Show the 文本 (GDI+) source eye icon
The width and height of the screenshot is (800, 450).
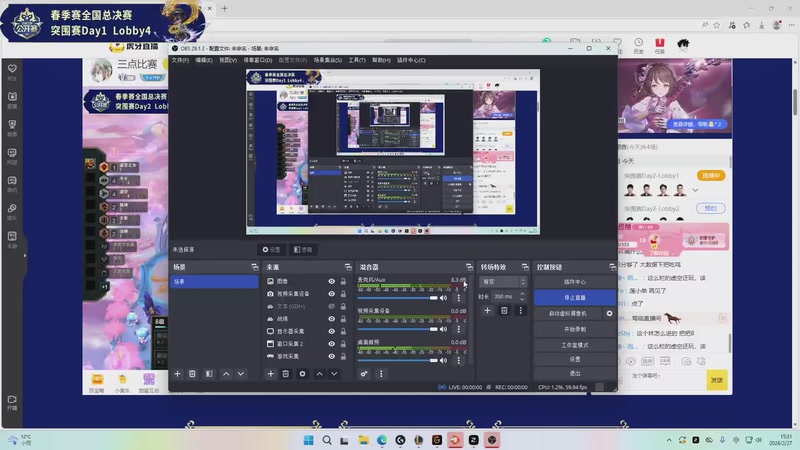pyautogui.click(x=332, y=307)
